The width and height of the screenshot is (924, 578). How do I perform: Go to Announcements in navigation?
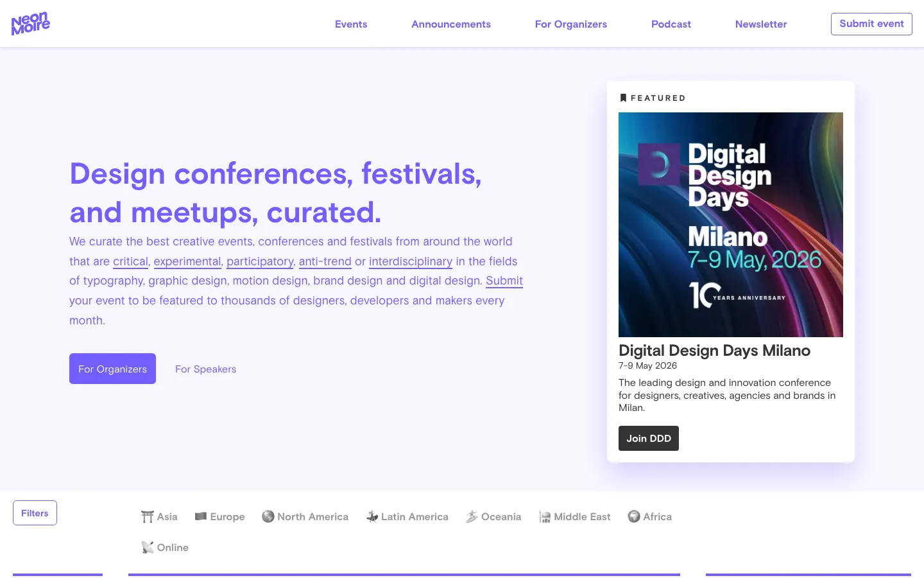click(451, 24)
